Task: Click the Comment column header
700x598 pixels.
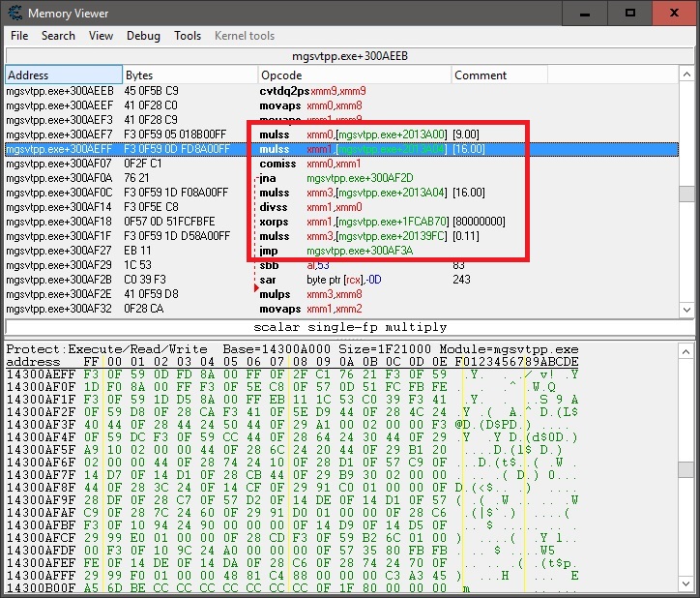Action: tap(499, 75)
